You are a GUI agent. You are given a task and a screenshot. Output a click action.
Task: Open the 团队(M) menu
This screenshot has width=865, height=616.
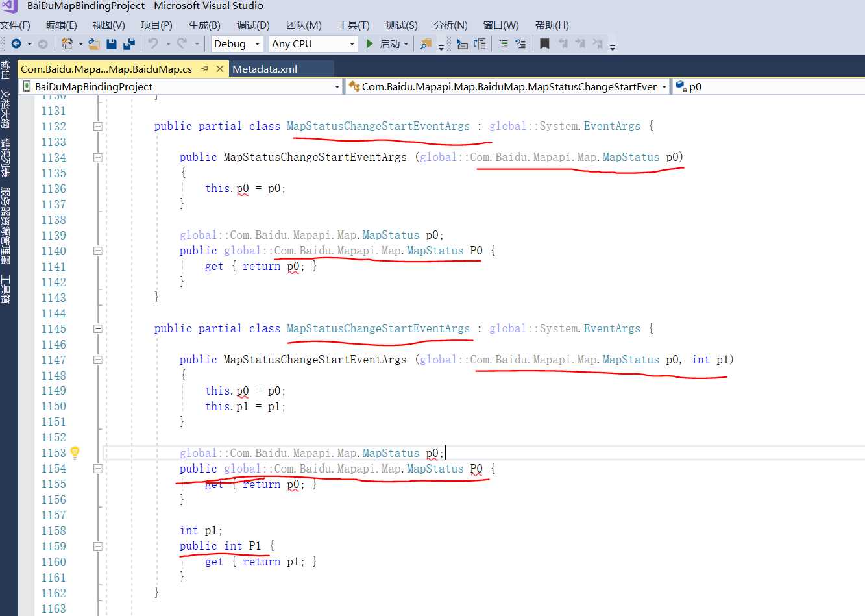[x=304, y=25]
